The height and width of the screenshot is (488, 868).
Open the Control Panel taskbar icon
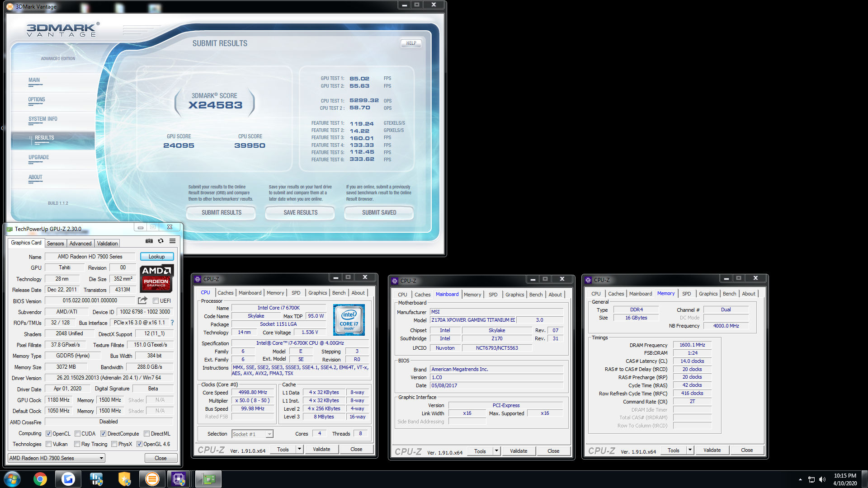(96, 479)
